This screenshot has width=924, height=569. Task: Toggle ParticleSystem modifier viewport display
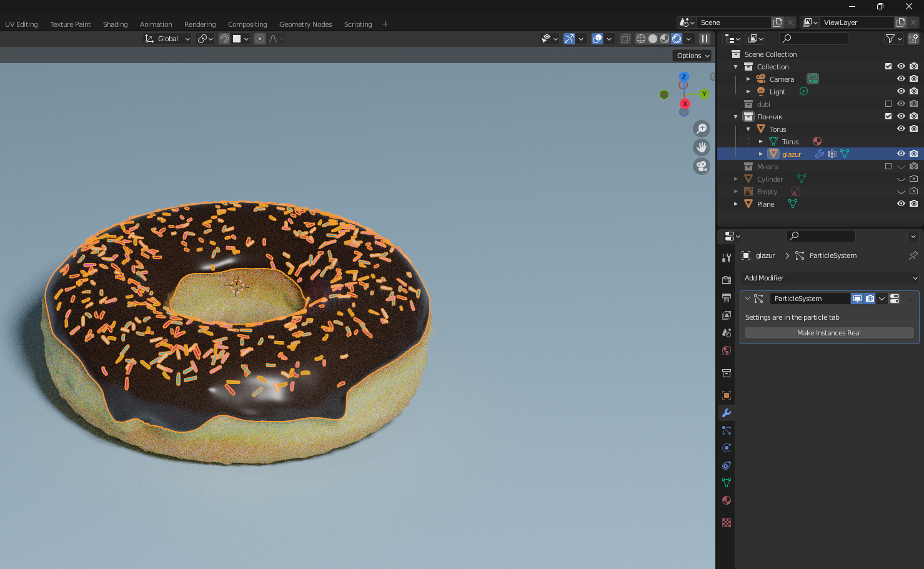(x=857, y=299)
